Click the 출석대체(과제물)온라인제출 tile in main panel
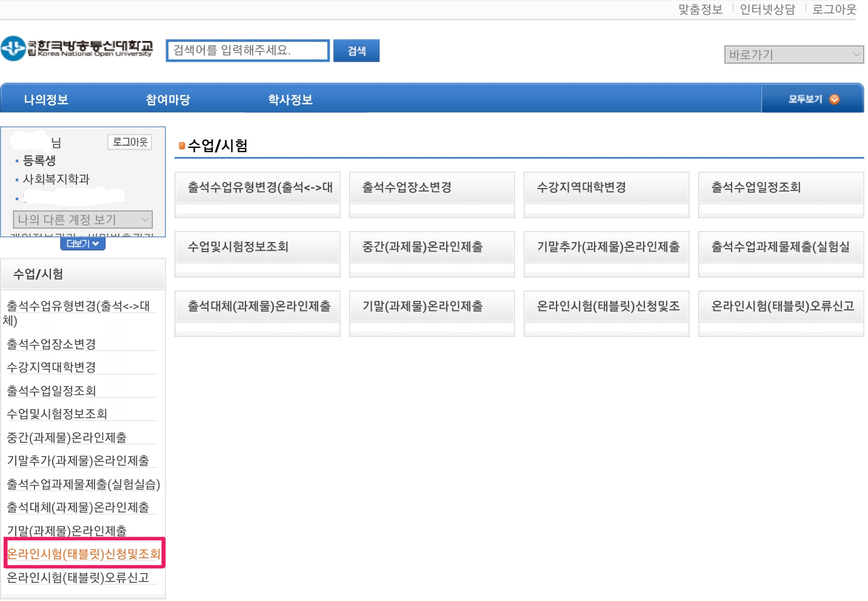Image resolution: width=868 pixels, height=601 pixels. point(258,314)
